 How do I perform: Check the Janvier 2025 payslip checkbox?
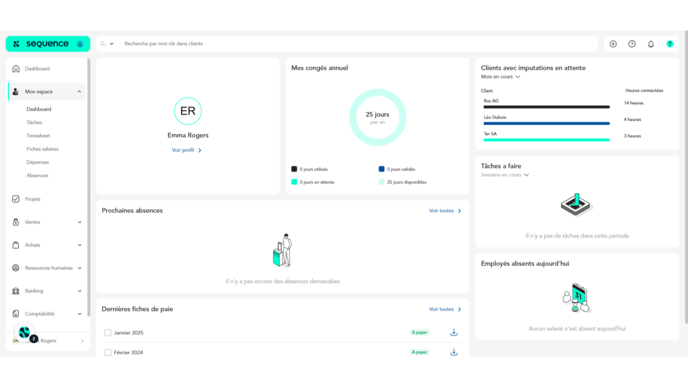108,333
